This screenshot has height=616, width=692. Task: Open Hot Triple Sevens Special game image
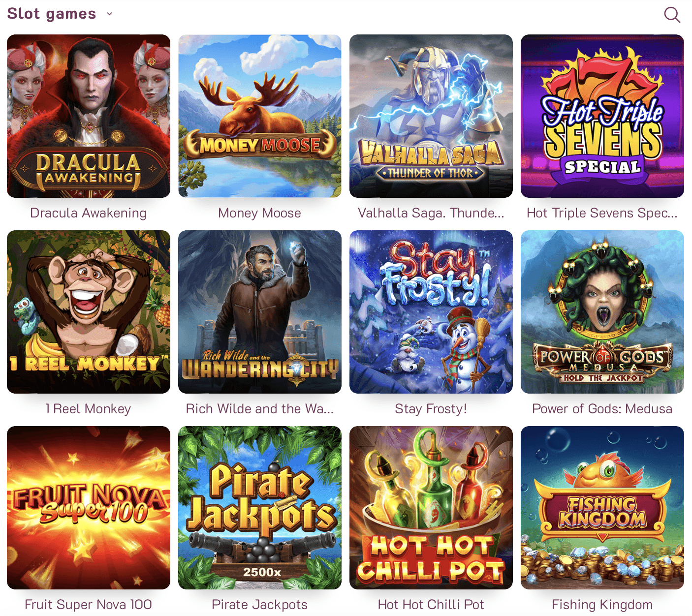pyautogui.click(x=602, y=116)
